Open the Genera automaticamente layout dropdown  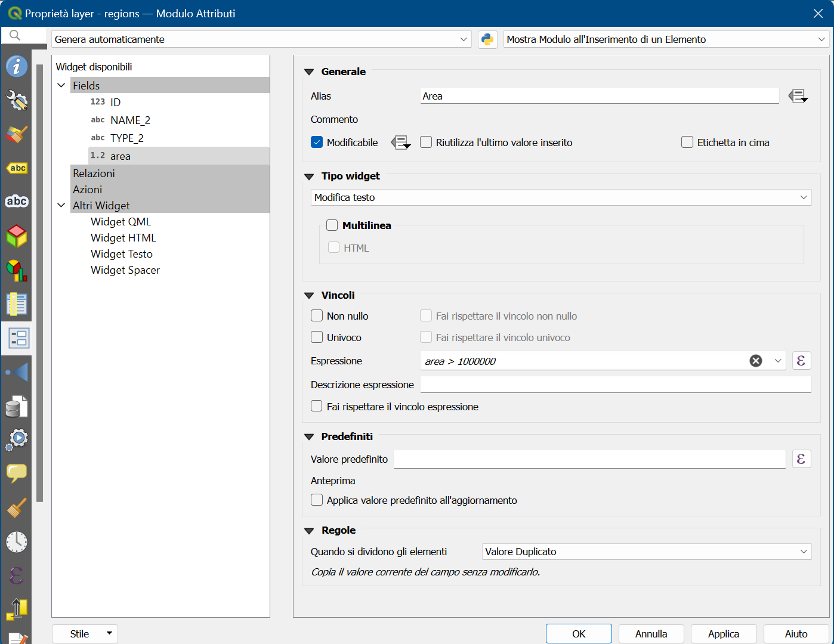click(x=261, y=39)
